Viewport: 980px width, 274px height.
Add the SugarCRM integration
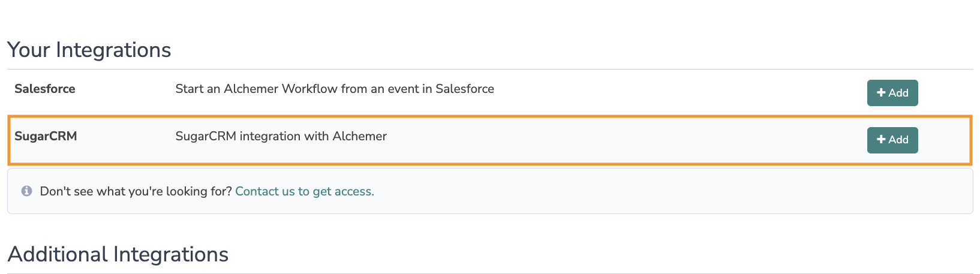(892, 140)
